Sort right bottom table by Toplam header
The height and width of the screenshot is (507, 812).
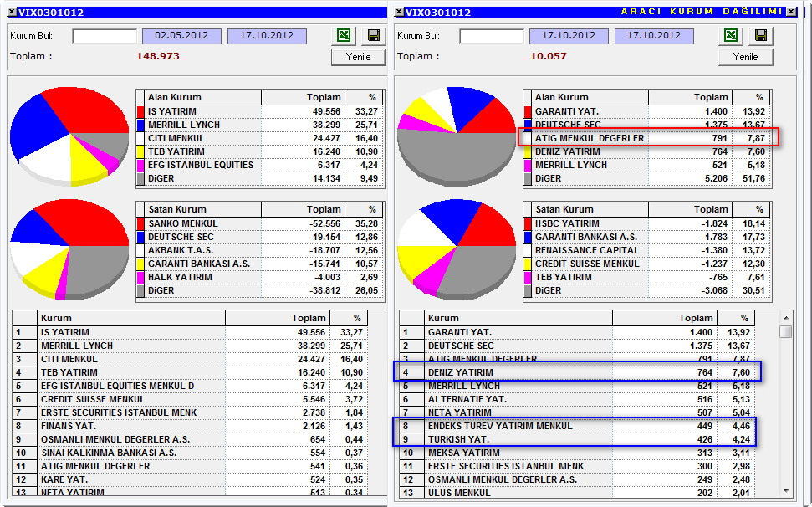665,318
